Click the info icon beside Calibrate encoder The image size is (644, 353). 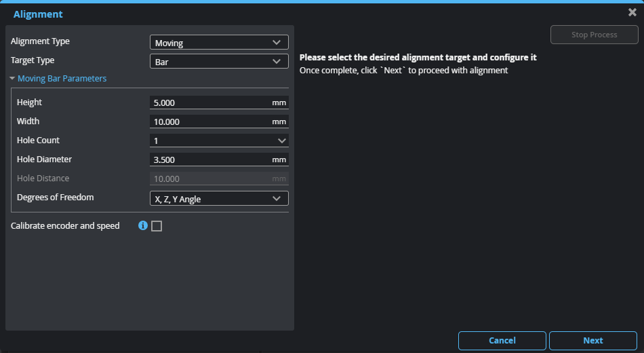[x=142, y=226]
